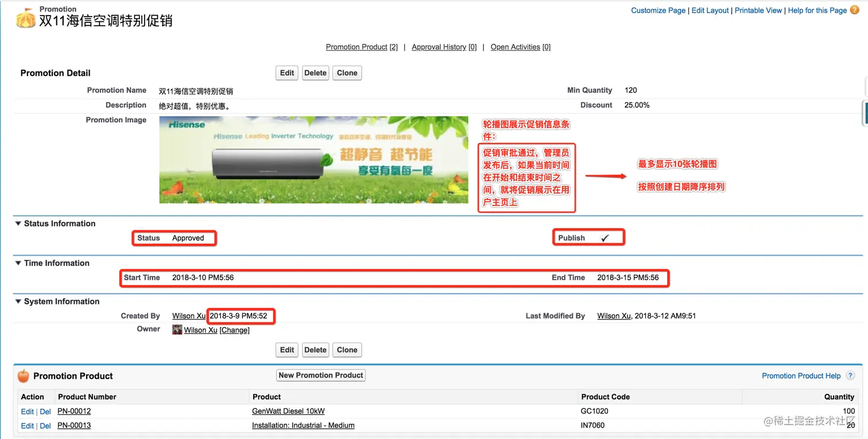The width and height of the screenshot is (868, 439).
Task: Click the owner avatar for Wilson Xu
Action: [177, 330]
